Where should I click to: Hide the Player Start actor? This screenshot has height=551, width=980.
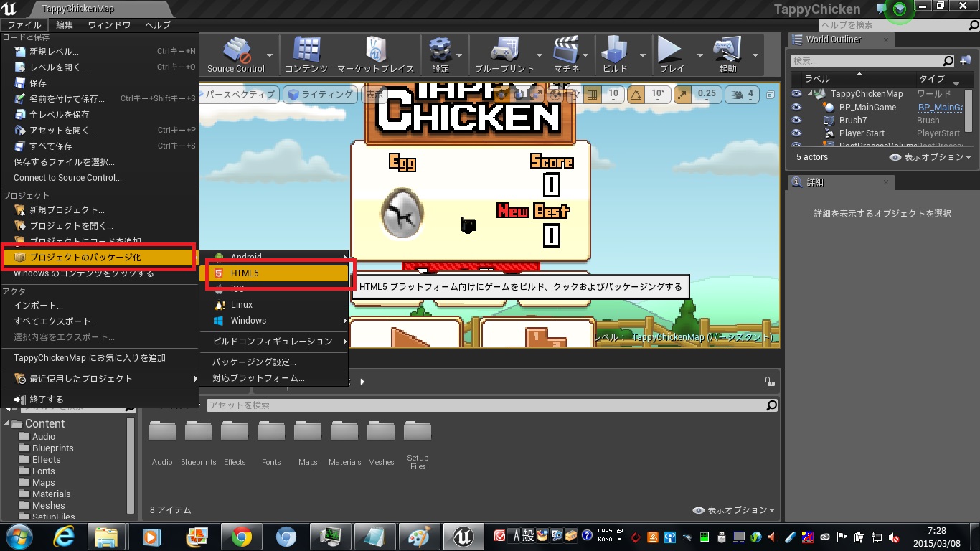pos(796,133)
